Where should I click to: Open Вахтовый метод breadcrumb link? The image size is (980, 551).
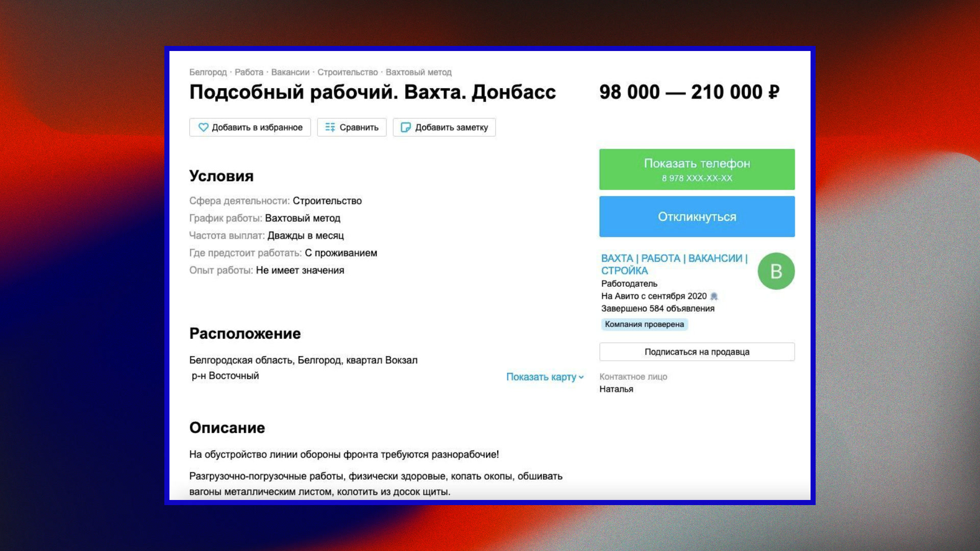point(419,72)
